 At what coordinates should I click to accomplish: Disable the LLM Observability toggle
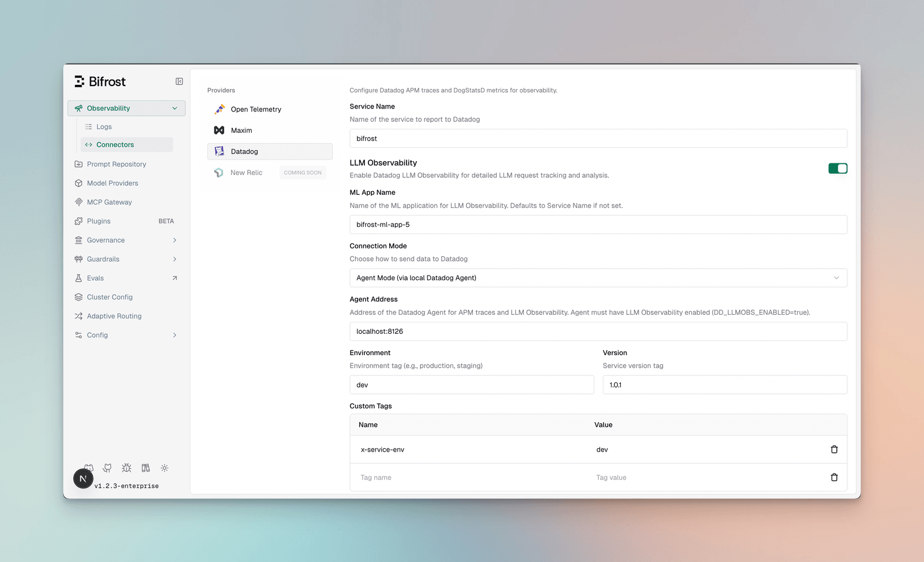[838, 168]
